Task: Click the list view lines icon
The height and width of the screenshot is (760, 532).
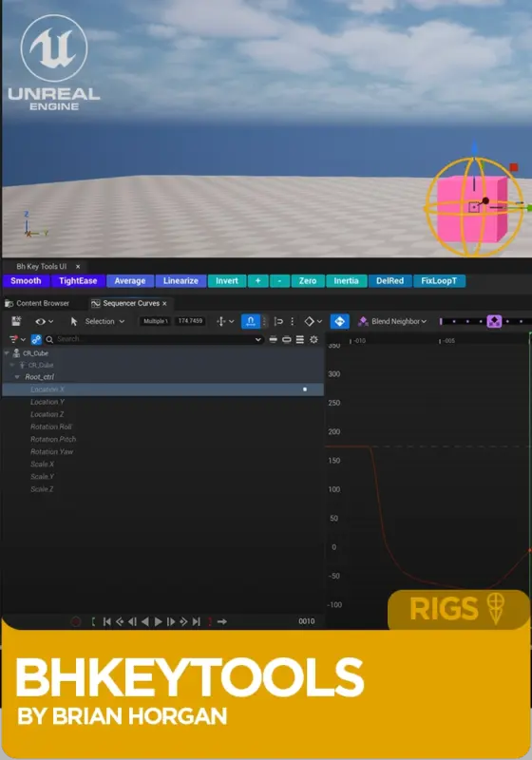Action: [300, 339]
